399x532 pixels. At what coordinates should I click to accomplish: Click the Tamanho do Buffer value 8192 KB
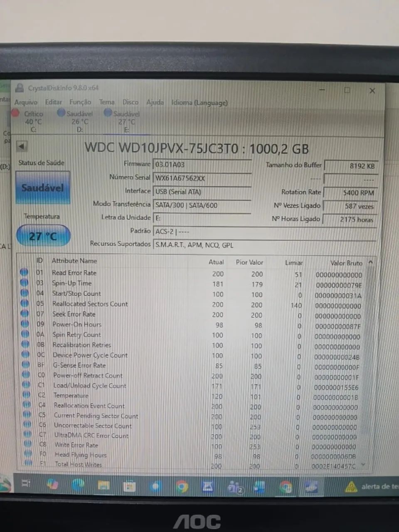(x=351, y=166)
